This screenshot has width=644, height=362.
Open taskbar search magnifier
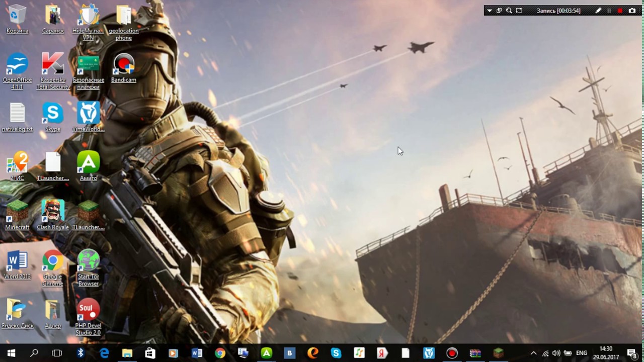point(34,353)
